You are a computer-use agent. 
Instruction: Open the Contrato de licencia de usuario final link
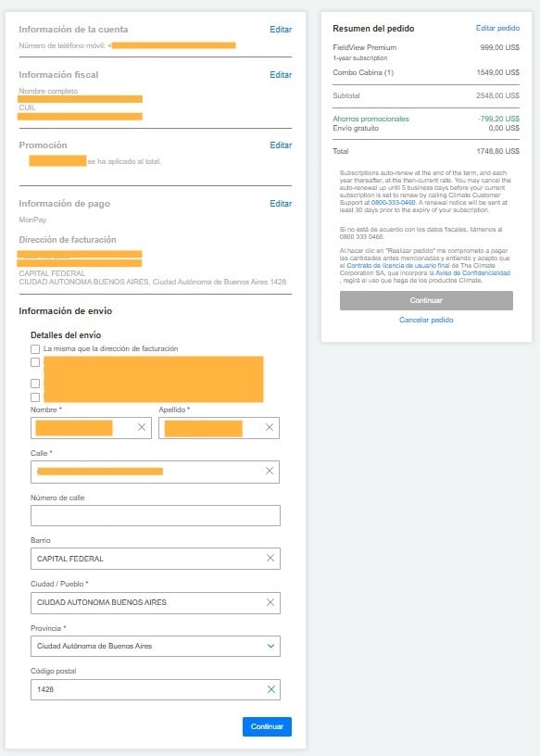[x=398, y=266]
